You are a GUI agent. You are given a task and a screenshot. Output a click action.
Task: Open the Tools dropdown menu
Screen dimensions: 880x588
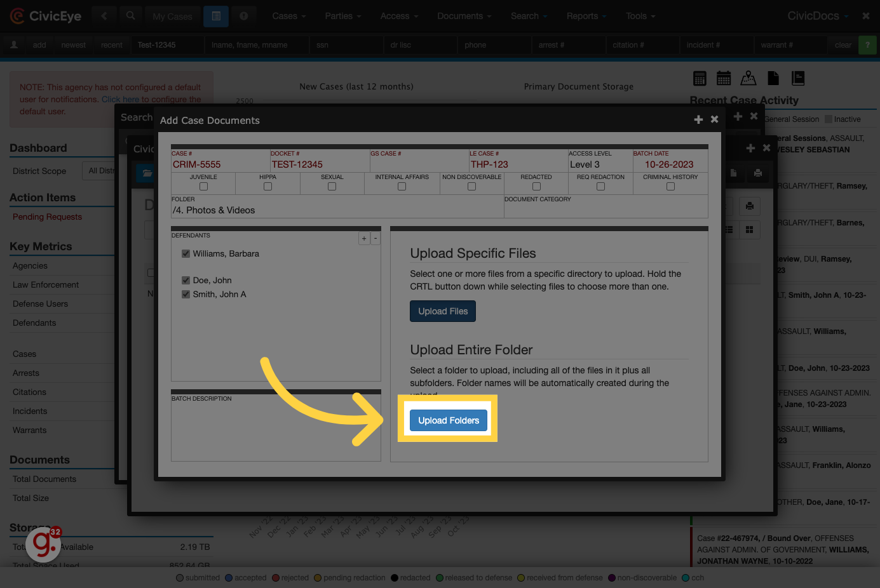(x=640, y=16)
